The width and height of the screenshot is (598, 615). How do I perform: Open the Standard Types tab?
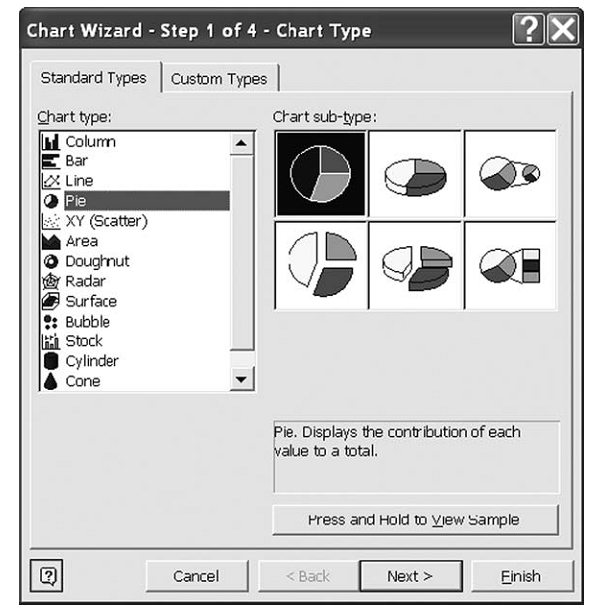(94, 77)
